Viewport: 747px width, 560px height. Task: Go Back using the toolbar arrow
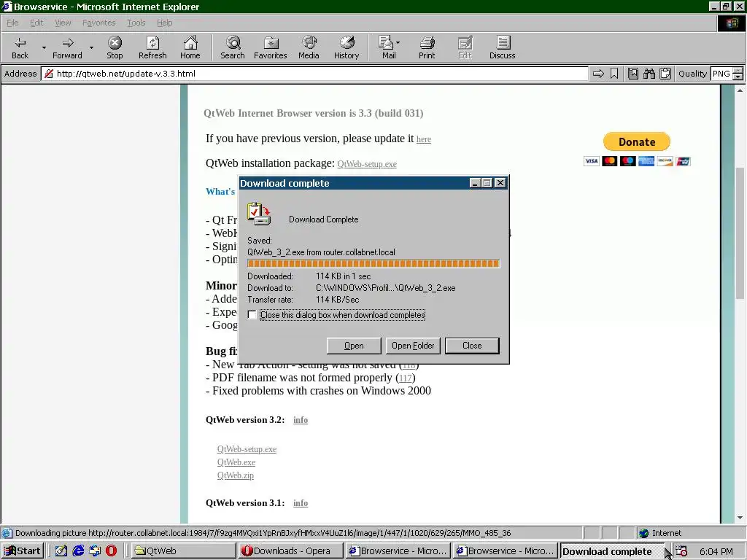point(20,47)
